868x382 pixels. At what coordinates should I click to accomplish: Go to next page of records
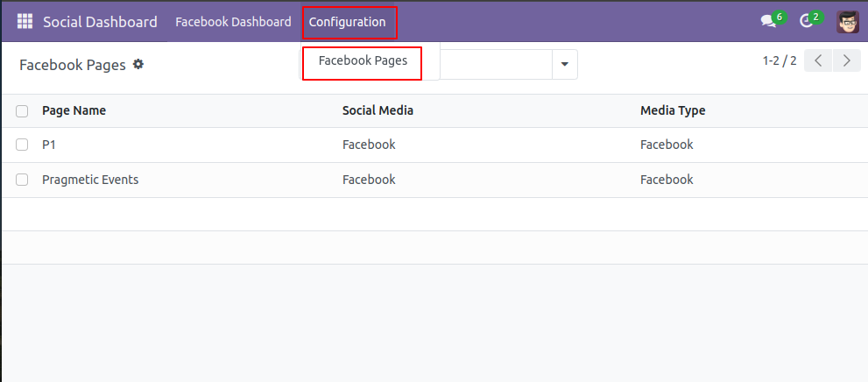[x=846, y=60]
